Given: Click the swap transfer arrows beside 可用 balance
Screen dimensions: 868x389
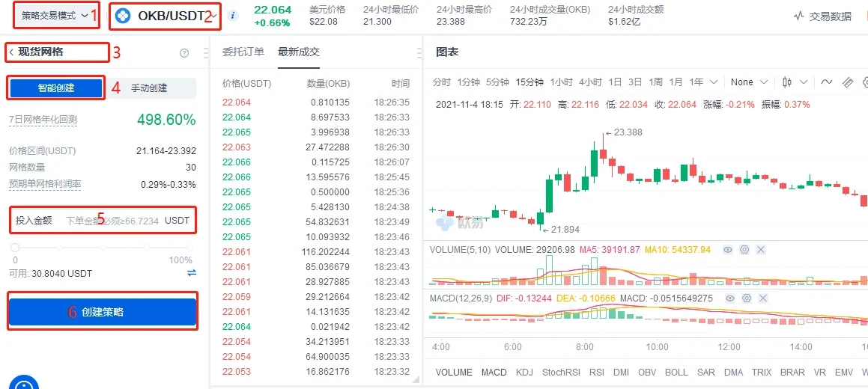Looking at the screenshot, I should (x=192, y=273).
